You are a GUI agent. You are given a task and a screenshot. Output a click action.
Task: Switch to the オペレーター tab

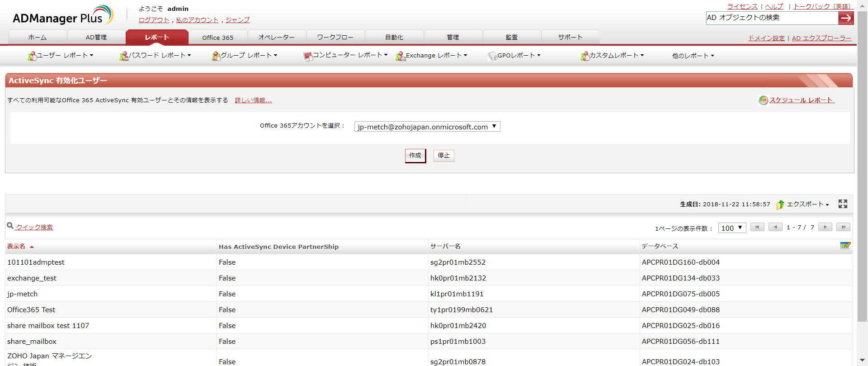(277, 37)
